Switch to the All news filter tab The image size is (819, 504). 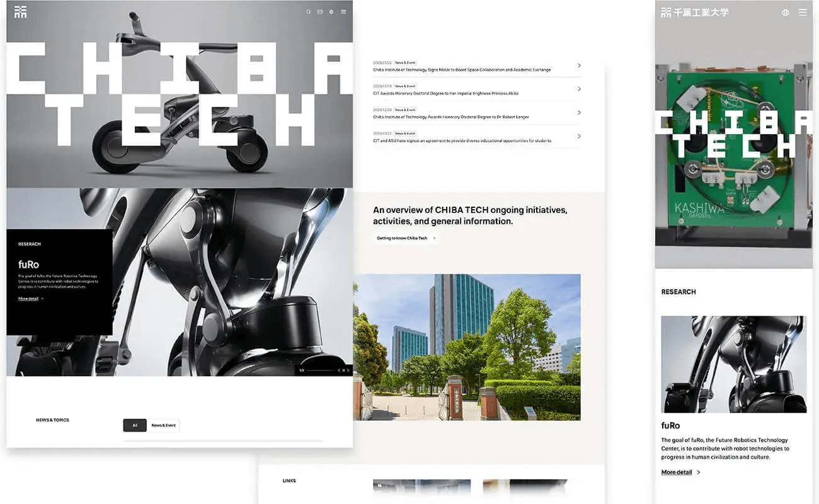pyautogui.click(x=134, y=425)
